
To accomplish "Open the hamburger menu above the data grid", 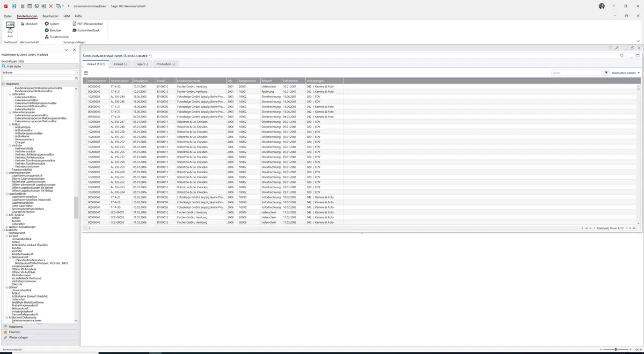I will tap(86, 72).
